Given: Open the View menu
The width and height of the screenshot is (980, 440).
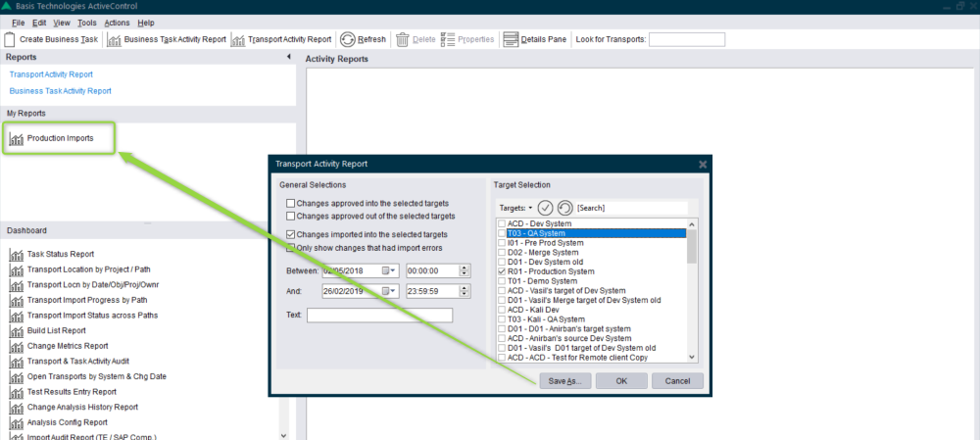Looking at the screenshot, I should tap(62, 23).
